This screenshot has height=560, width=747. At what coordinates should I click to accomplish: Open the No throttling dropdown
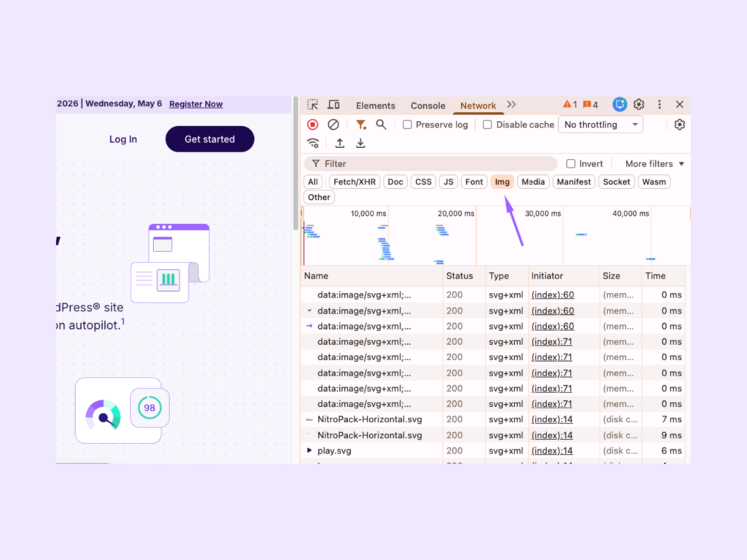[x=600, y=125]
